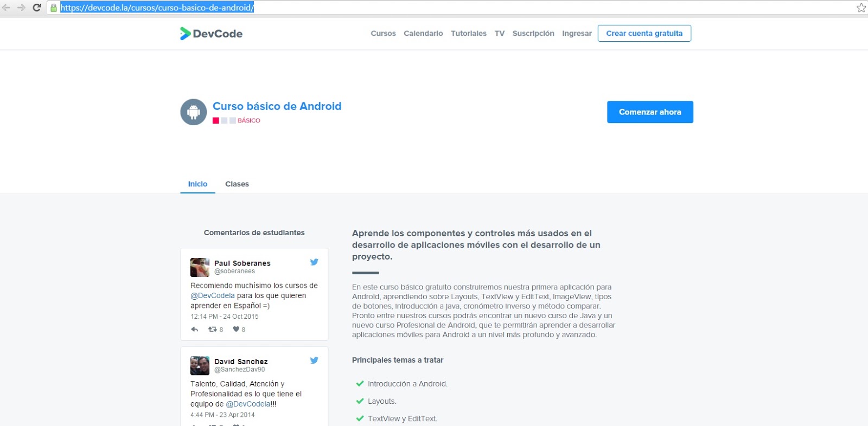868x426 pixels.
Task: Click David Sanchez profile picture
Action: pos(200,365)
